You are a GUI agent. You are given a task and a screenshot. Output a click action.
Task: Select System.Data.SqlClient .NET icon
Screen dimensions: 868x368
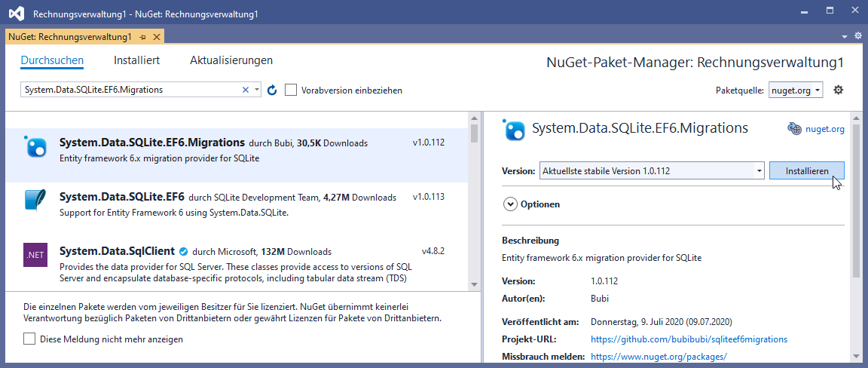point(35,255)
